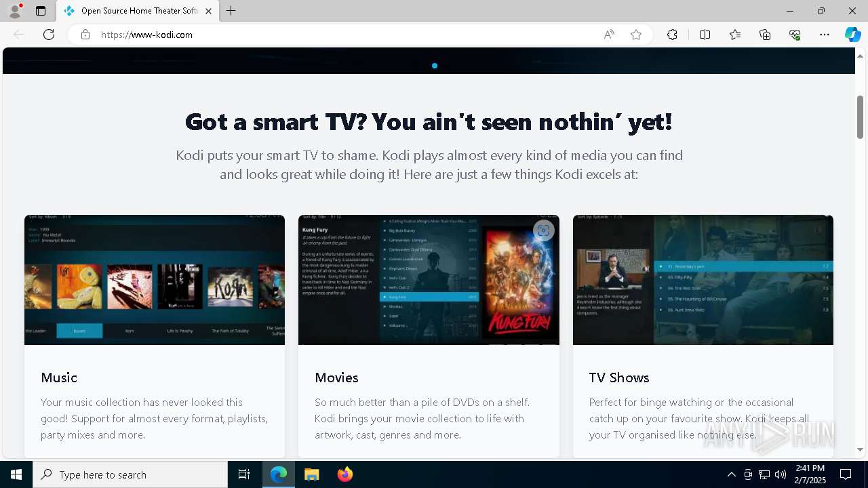Image resolution: width=868 pixels, height=488 pixels.
Task: Click the visual search icon on Movies image
Action: click(x=543, y=230)
